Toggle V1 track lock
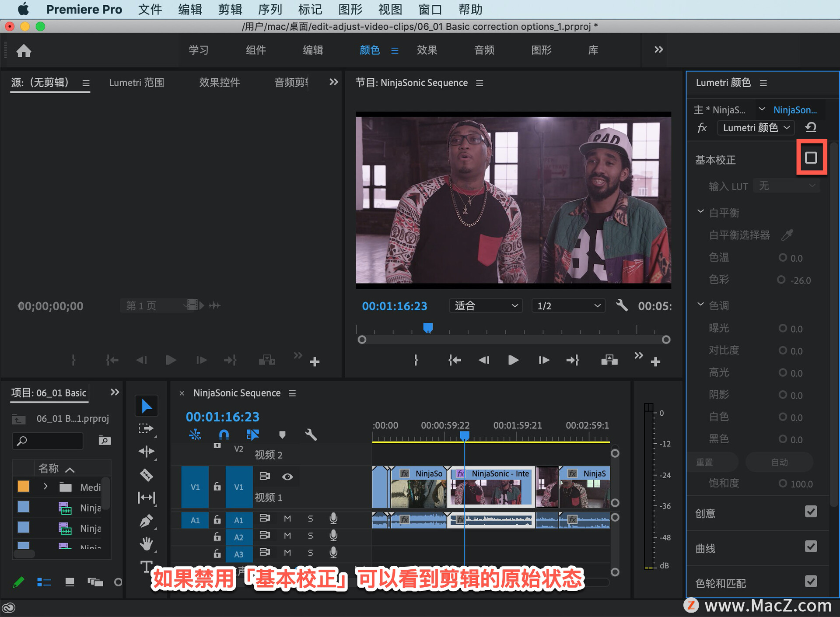Viewport: 840px width, 617px height. [x=217, y=487]
